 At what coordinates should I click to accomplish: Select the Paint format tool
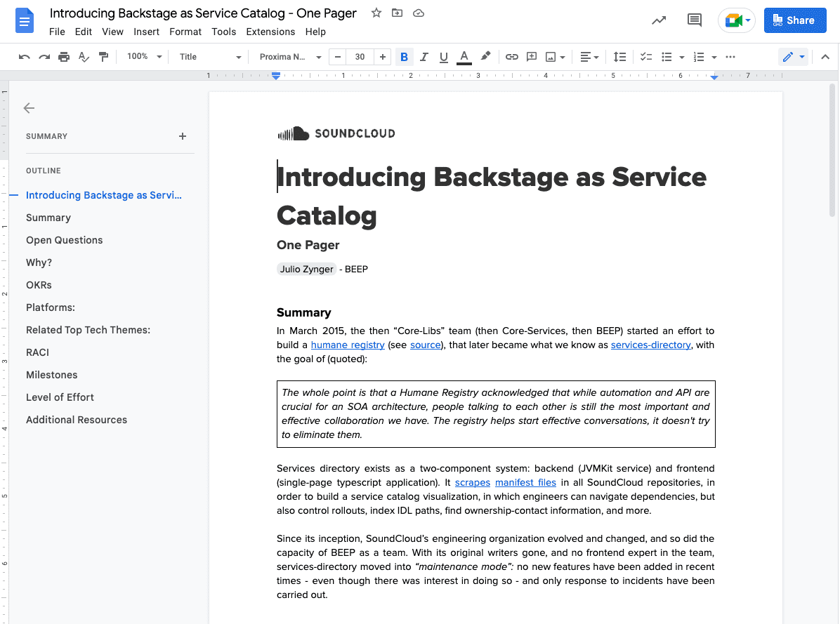pyautogui.click(x=104, y=57)
